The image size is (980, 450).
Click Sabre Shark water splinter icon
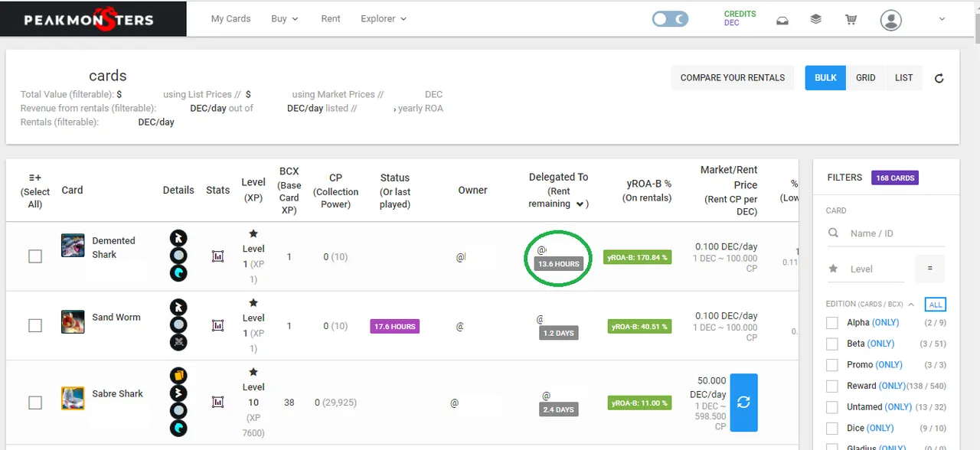[x=178, y=428]
